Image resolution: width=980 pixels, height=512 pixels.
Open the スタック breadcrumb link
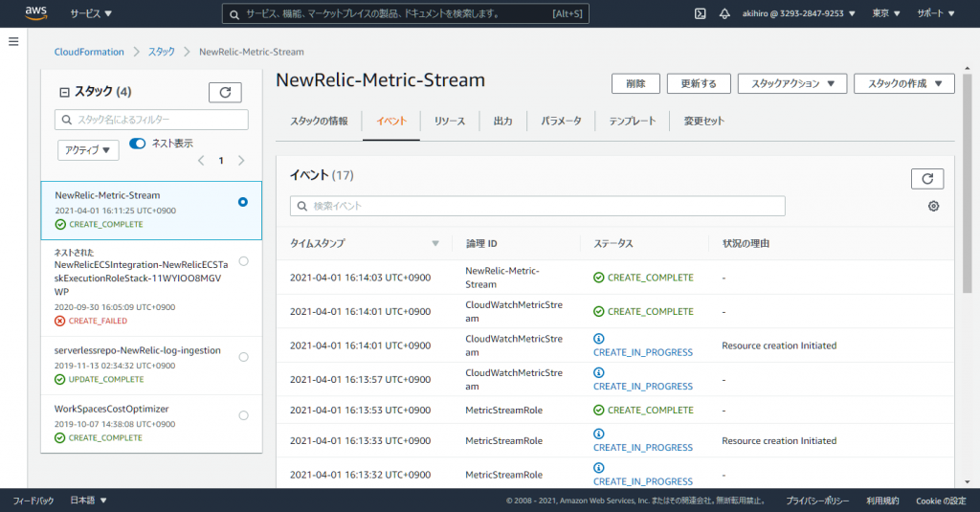pos(161,52)
